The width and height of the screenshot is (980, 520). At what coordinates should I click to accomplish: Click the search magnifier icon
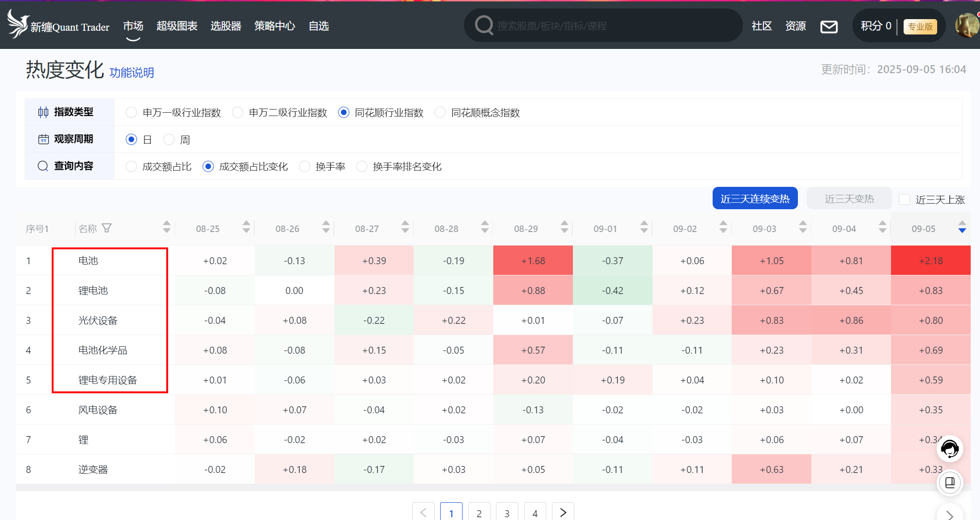pyautogui.click(x=484, y=25)
